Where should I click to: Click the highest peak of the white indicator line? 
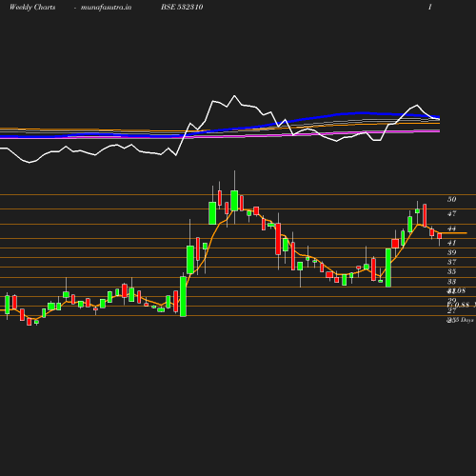click(x=234, y=95)
